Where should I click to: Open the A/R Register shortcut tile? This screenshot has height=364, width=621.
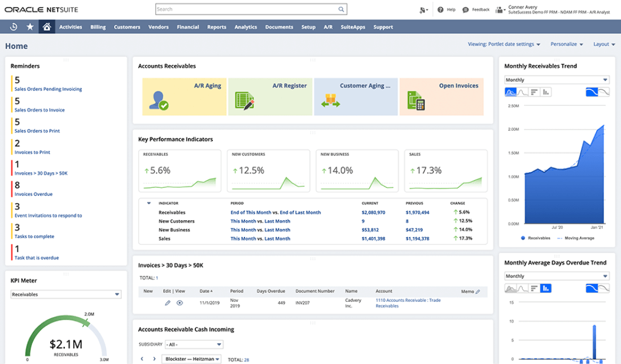pos(270,97)
